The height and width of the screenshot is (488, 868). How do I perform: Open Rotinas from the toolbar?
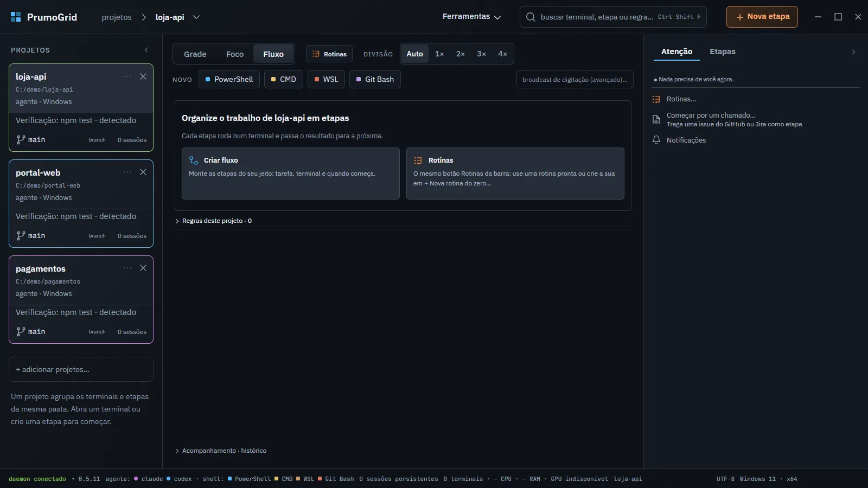pyautogui.click(x=329, y=54)
